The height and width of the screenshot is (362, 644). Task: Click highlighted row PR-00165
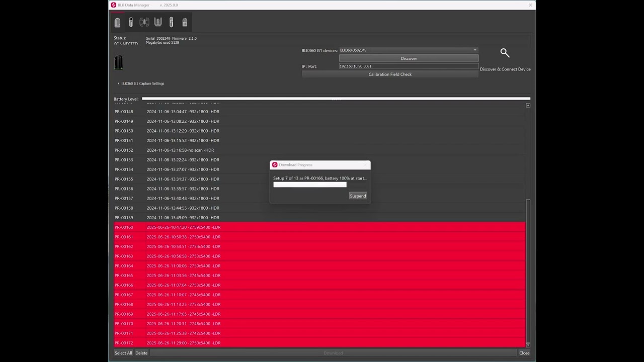(319, 276)
